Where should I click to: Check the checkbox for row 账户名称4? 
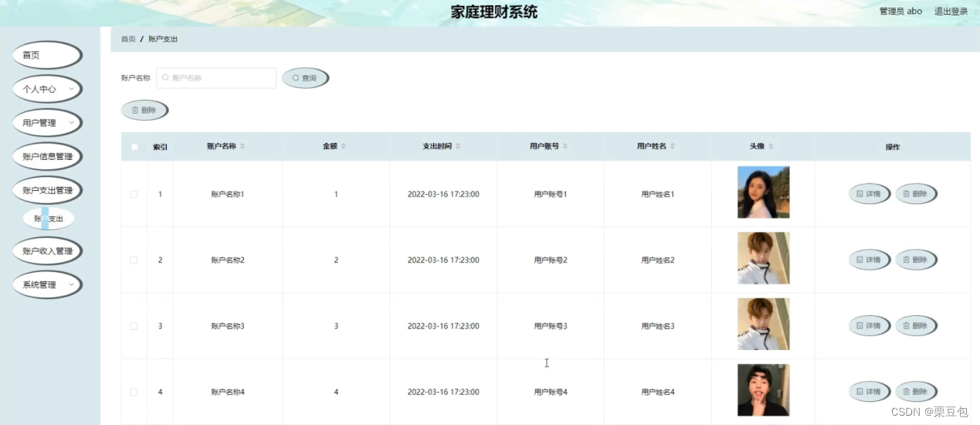tap(134, 393)
